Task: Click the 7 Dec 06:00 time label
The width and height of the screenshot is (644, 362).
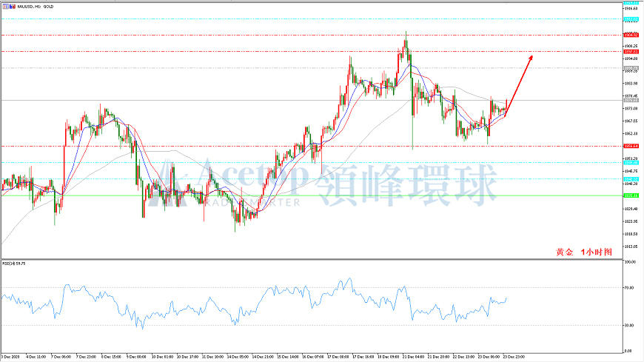Action: click(61, 357)
